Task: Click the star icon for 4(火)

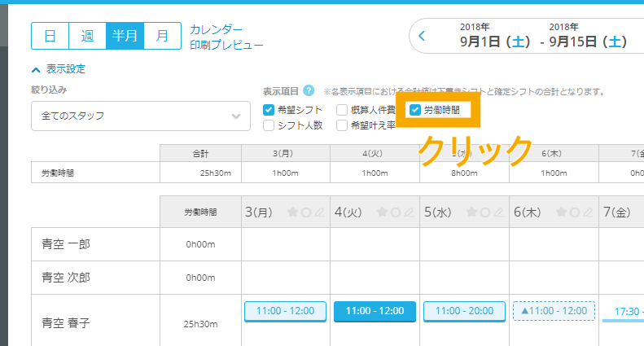Action: [382, 212]
